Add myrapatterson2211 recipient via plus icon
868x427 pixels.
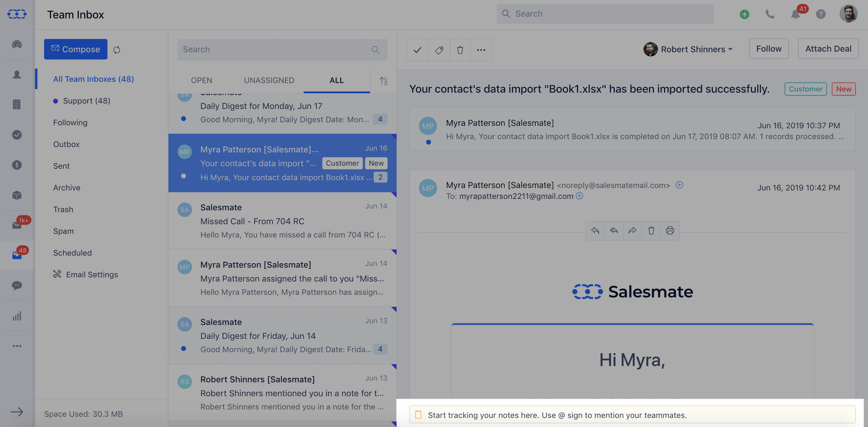[x=579, y=195]
